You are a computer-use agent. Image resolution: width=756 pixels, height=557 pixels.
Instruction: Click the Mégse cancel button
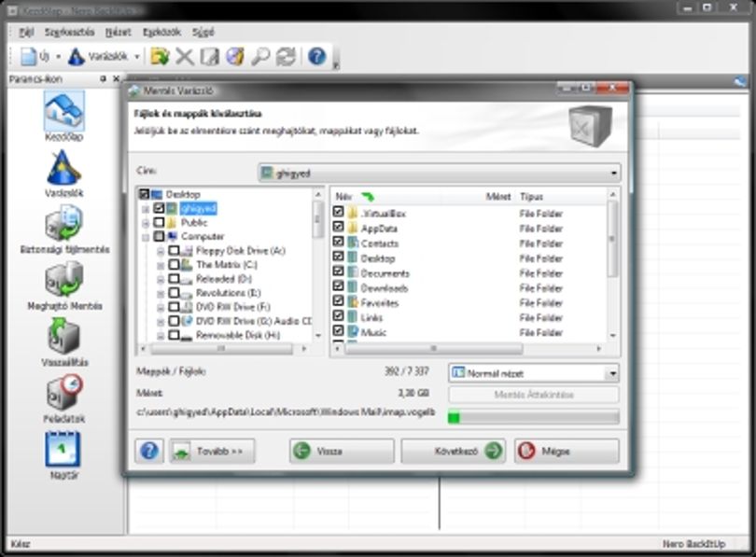point(567,451)
